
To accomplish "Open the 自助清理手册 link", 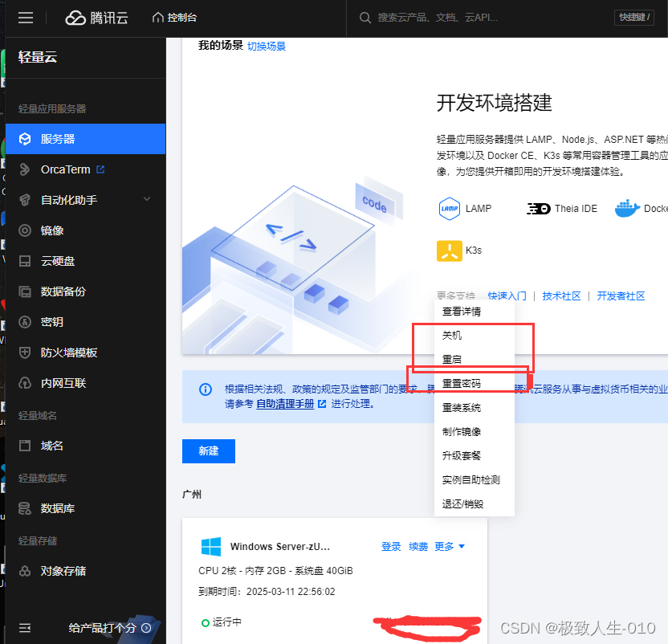I will click(285, 404).
